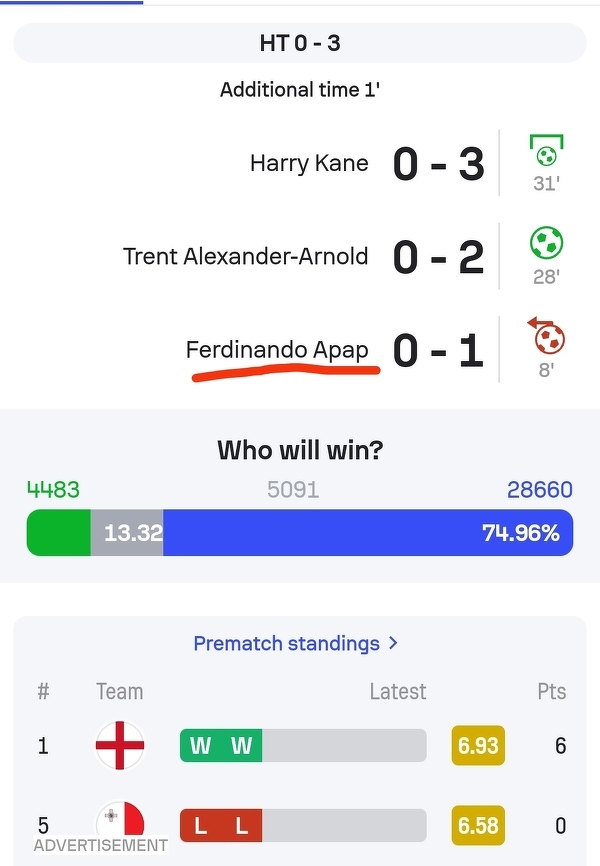Vote green home win segment
The height and width of the screenshot is (866, 600).
[x=58, y=532]
